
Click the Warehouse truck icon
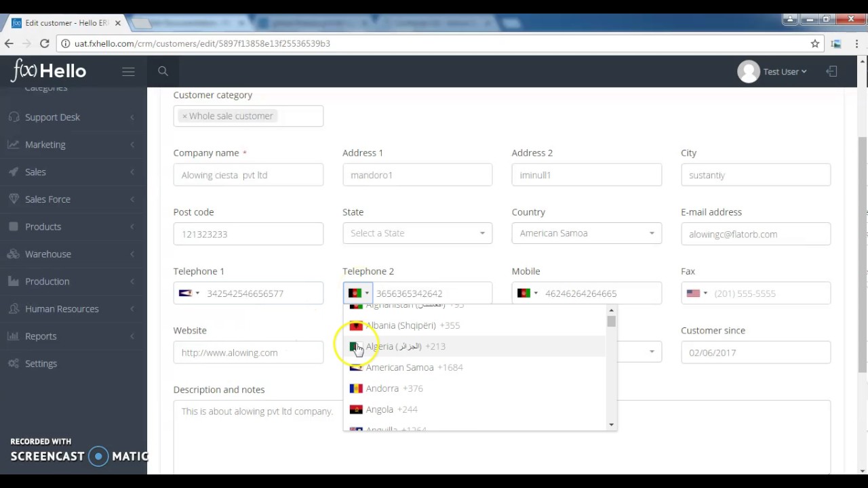(x=14, y=254)
